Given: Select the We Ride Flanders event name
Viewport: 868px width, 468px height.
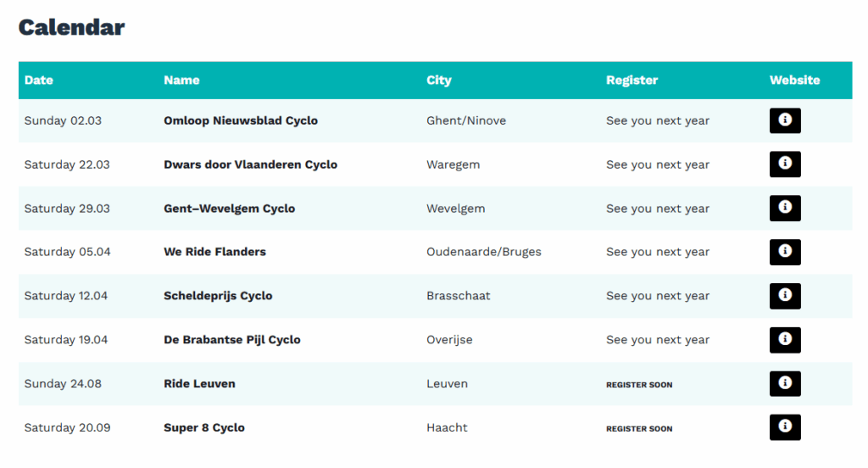Looking at the screenshot, I should [x=214, y=252].
